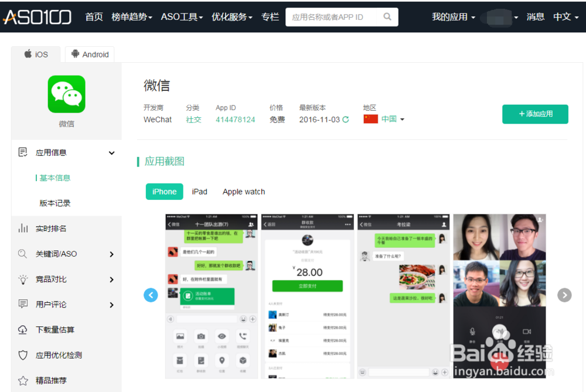Click the 实时排名 bar chart icon

(23, 229)
